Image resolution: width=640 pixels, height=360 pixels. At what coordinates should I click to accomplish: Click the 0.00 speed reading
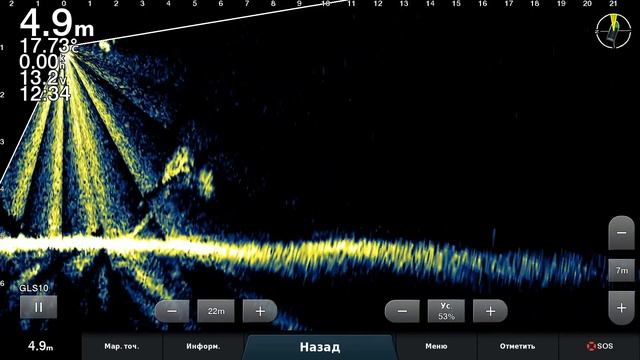pos(42,62)
